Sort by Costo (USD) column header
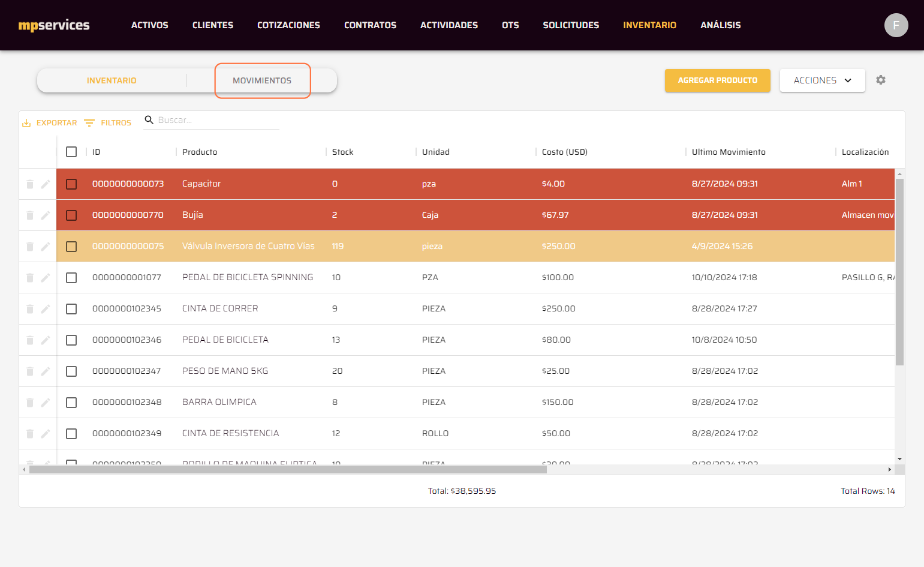The height and width of the screenshot is (567, 924). click(565, 152)
